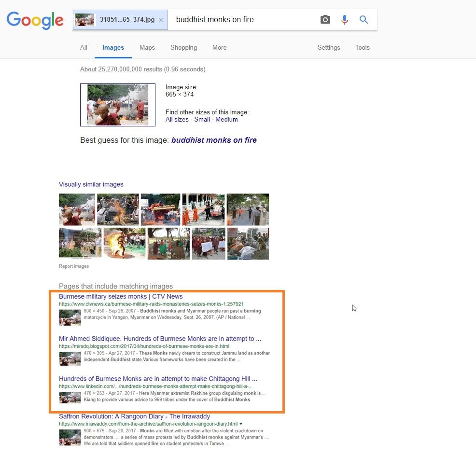Open the LinkedIn result thumbnail
Viewport: 476px width, 455px height.
[x=70, y=398]
